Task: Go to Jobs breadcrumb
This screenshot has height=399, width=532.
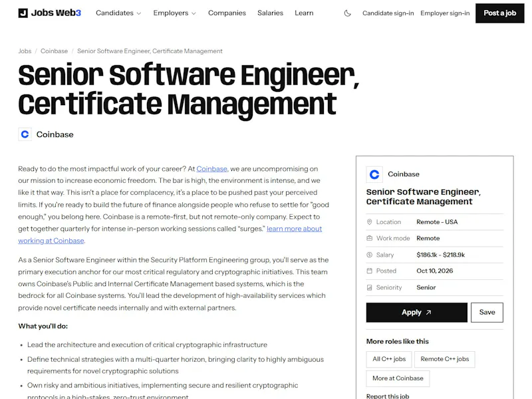Action: pyautogui.click(x=25, y=51)
